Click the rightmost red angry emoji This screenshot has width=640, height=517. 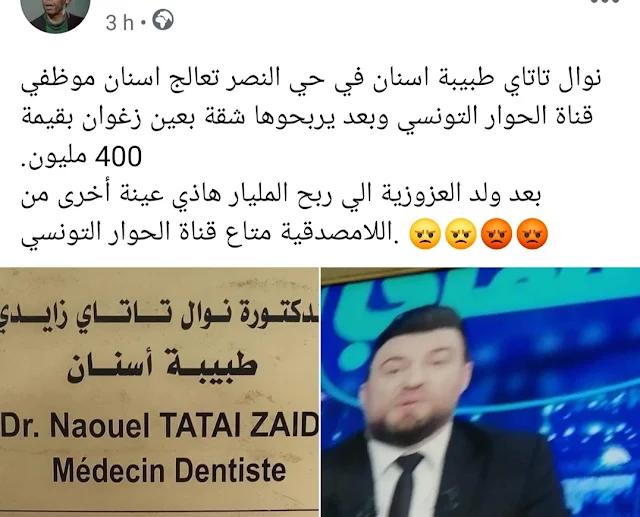tap(532, 234)
